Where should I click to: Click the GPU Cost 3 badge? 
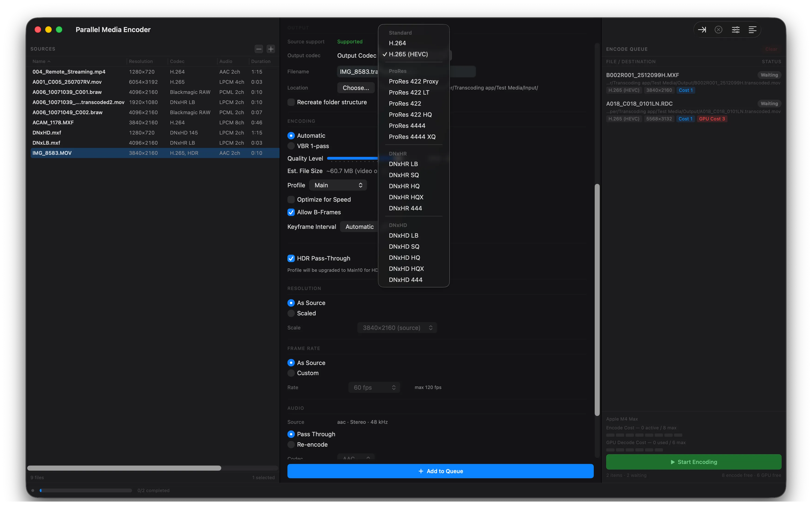712,119
